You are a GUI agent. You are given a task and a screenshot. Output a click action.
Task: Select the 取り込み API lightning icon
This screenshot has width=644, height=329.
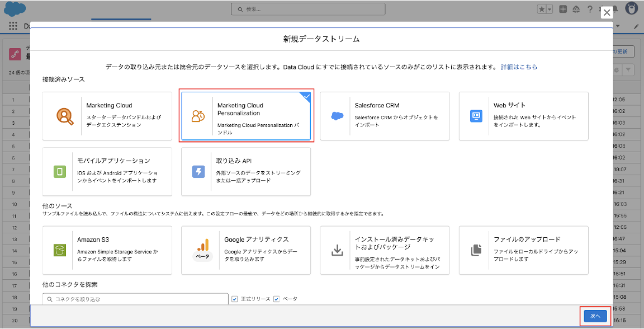point(198,172)
